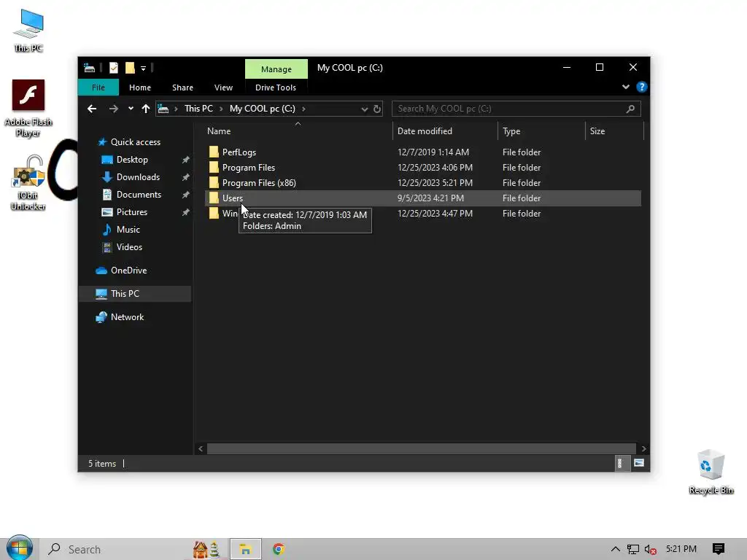Open Google Chrome from the taskbar

pos(278,550)
